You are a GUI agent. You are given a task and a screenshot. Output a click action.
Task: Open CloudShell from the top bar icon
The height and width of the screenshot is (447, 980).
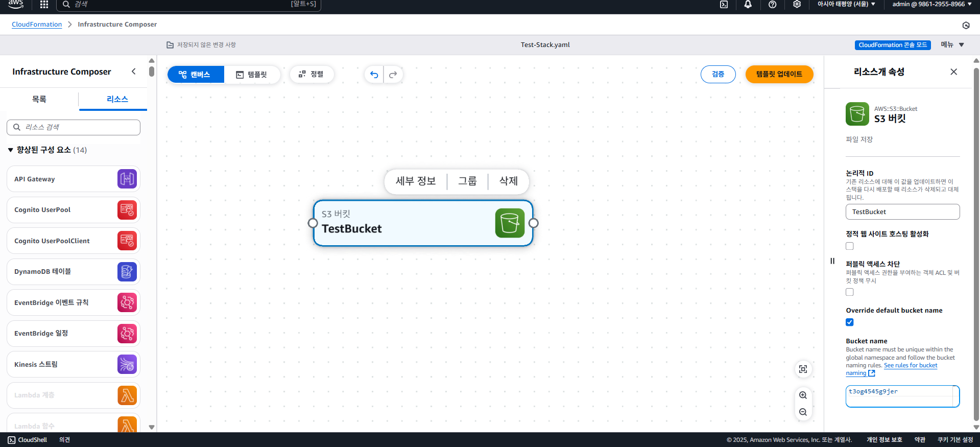click(x=724, y=5)
